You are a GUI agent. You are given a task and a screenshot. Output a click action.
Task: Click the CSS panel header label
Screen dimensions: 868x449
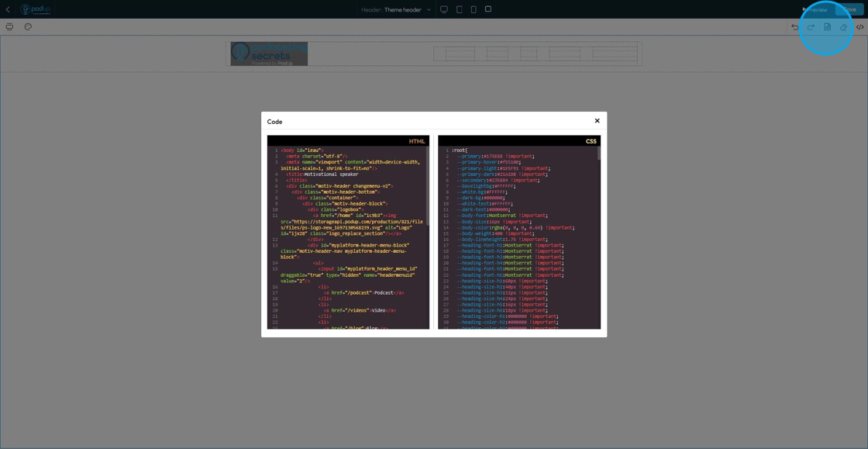pos(591,141)
